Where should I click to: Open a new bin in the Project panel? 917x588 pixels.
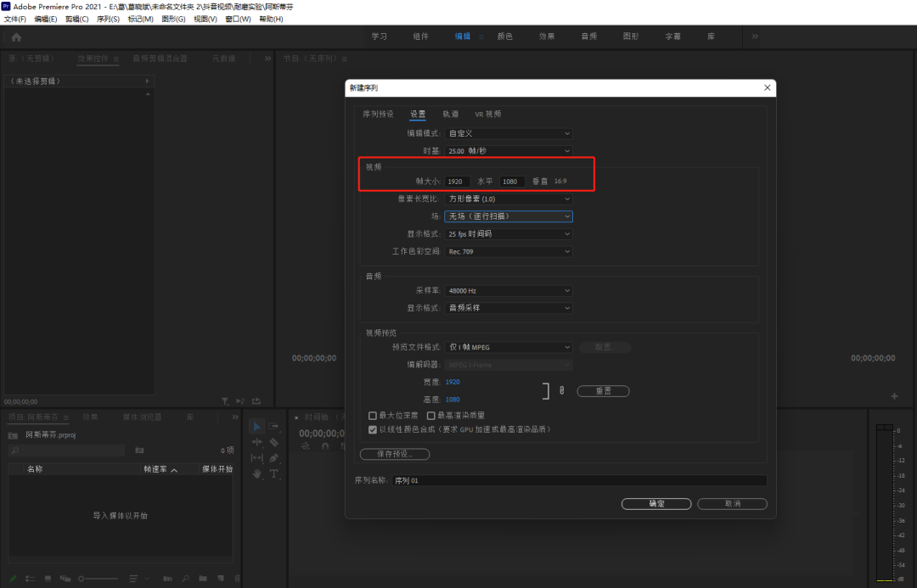click(x=202, y=578)
